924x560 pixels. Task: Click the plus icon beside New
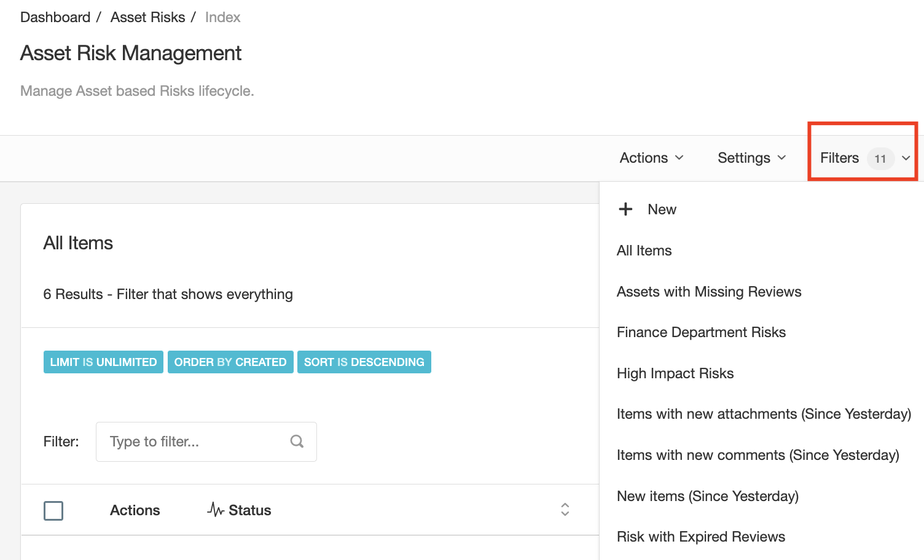(x=625, y=209)
